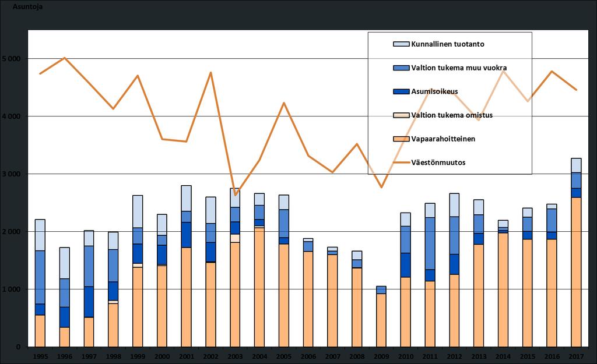Click the 1997 x-axis year label

point(89,357)
